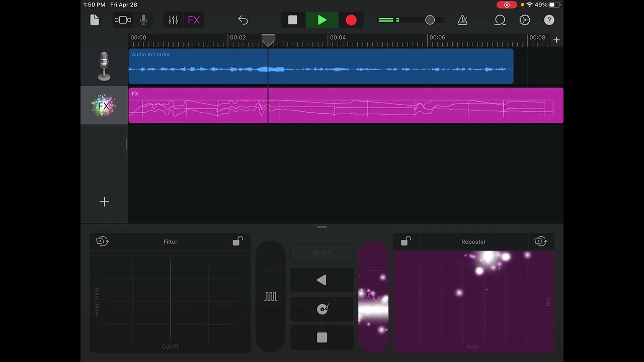Open track controls mixer icon
This screenshot has height=362, width=644.
173,20
